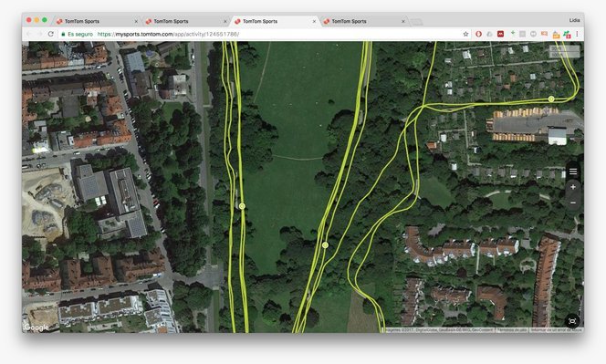Screen dimensions: 606x364
Task: Close the first TomTom Sports tab
Action: click(x=136, y=21)
